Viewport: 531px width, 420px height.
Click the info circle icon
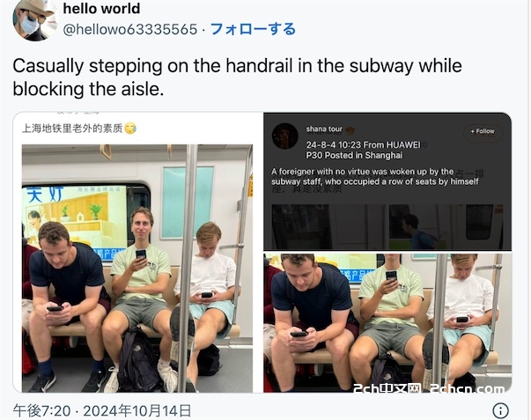[500, 410]
